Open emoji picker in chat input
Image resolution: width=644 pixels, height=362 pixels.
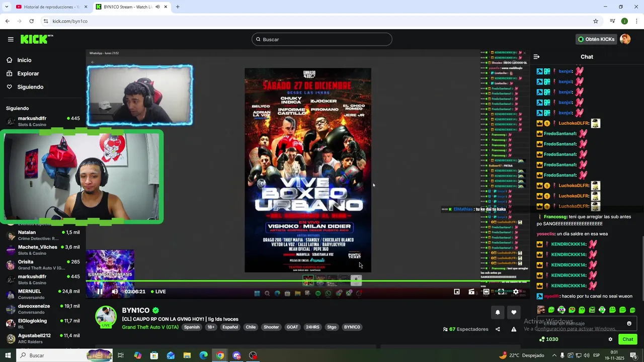629,323
